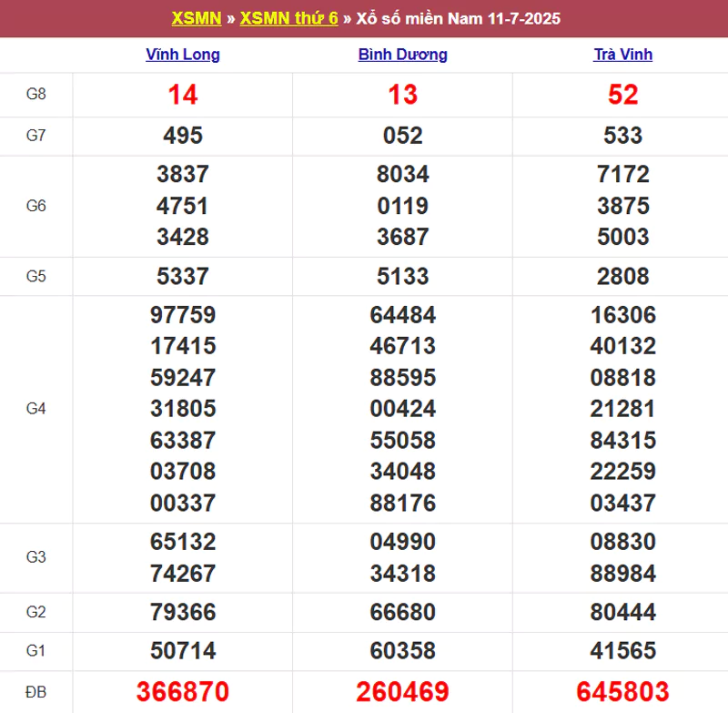
Task: Click the G4 row label
Action: coord(35,409)
